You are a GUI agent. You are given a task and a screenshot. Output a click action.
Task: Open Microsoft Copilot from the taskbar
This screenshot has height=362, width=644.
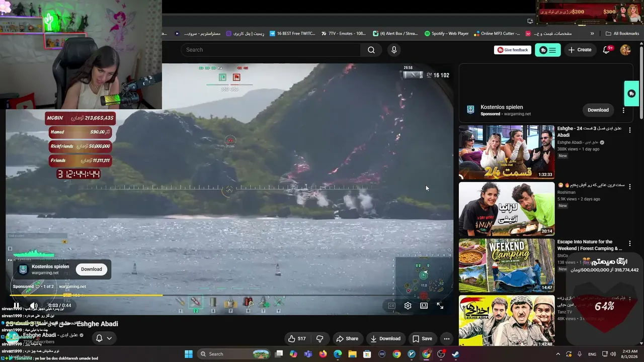[x=294, y=354]
